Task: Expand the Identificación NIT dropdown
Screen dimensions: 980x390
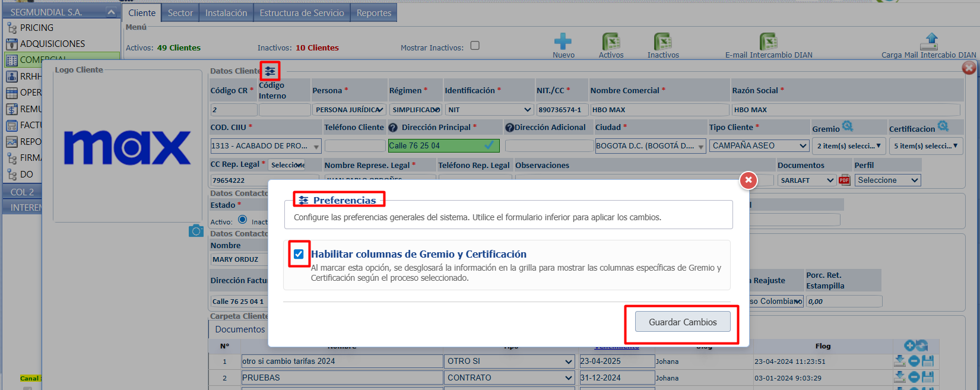Action: [x=489, y=110]
